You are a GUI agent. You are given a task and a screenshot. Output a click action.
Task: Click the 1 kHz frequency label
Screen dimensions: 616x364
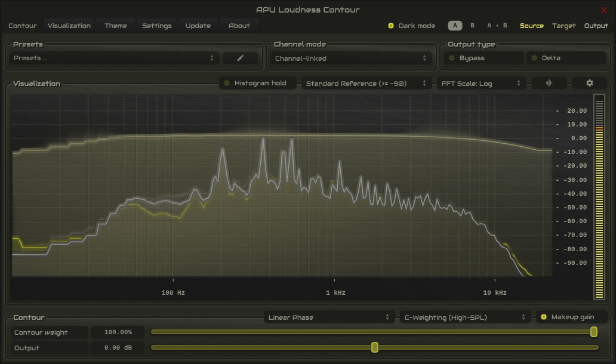coord(335,293)
